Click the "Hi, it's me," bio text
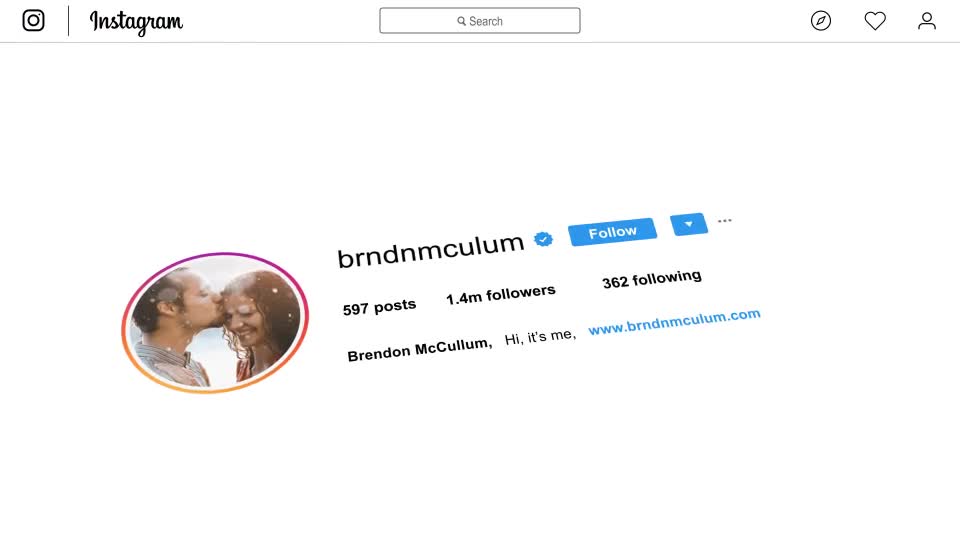This screenshot has height=540, width=960. [x=540, y=337]
